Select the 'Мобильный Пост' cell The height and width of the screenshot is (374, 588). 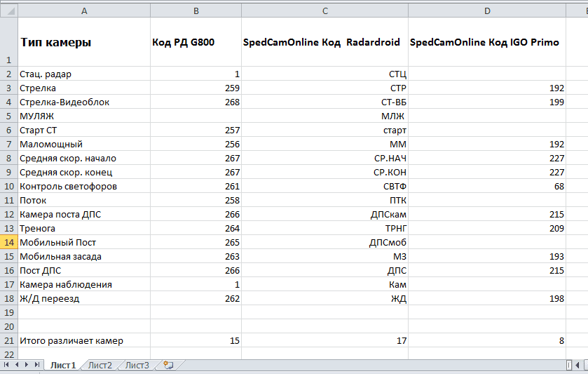click(84, 242)
